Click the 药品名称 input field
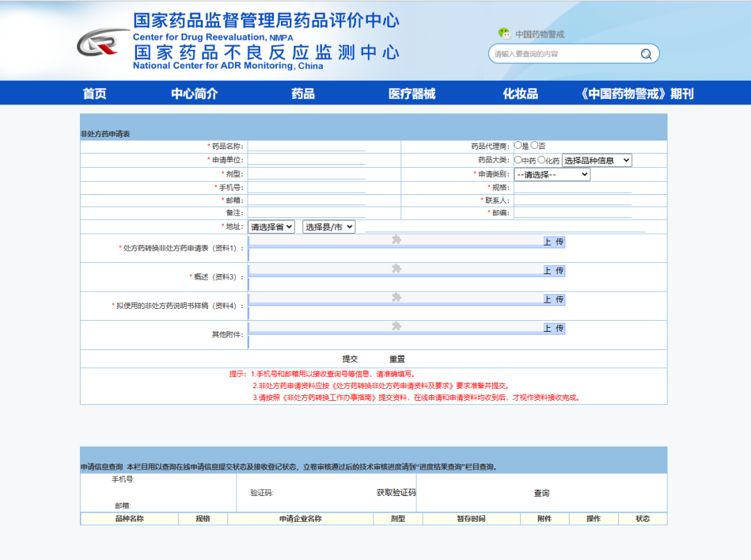751x560 pixels. click(x=306, y=145)
